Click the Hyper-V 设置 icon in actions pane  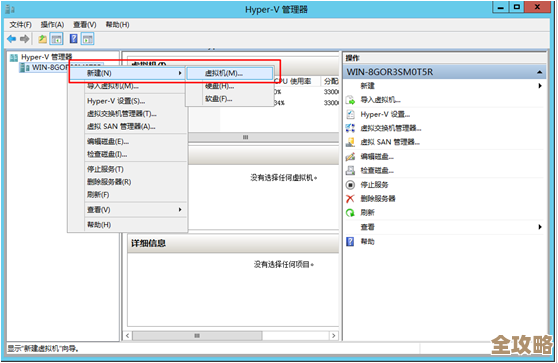click(x=350, y=114)
